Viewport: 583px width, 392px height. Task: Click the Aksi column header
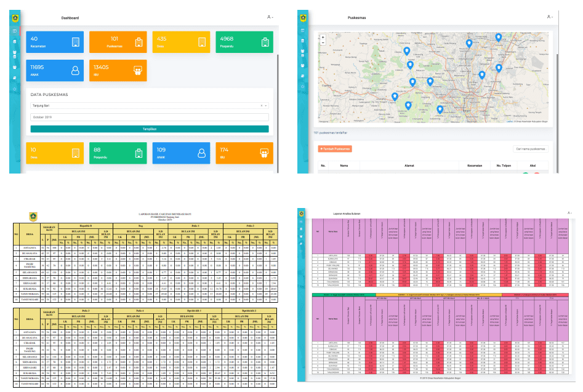tap(533, 166)
